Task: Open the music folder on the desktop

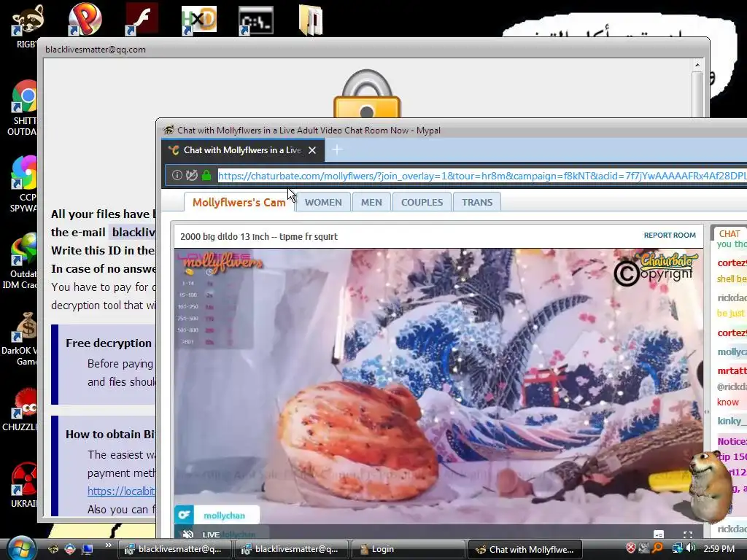Action: click(x=311, y=20)
